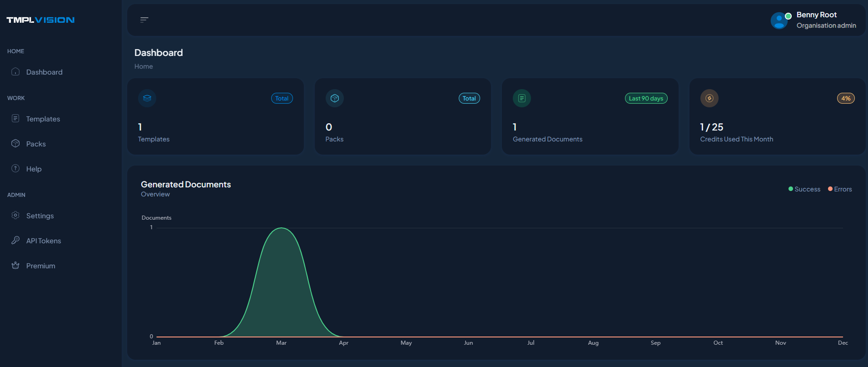Click the Templates card stack icon

[147, 98]
